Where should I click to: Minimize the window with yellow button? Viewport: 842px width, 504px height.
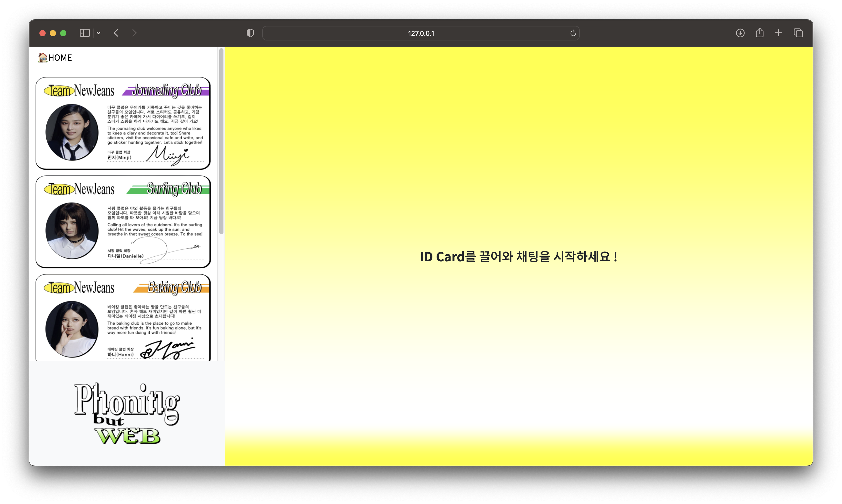tap(53, 33)
